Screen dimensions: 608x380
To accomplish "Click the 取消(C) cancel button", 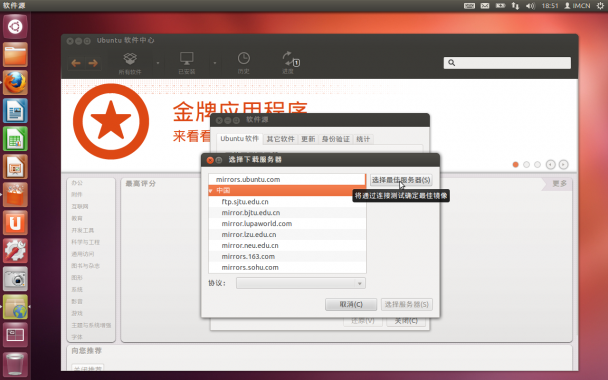I will (351, 304).
